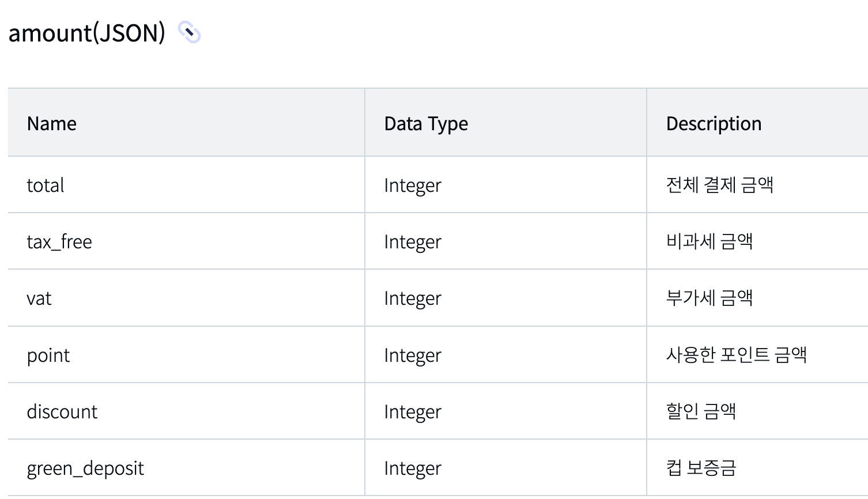Select the discount field name cell
The width and height of the screenshot is (868, 499).
click(x=62, y=411)
